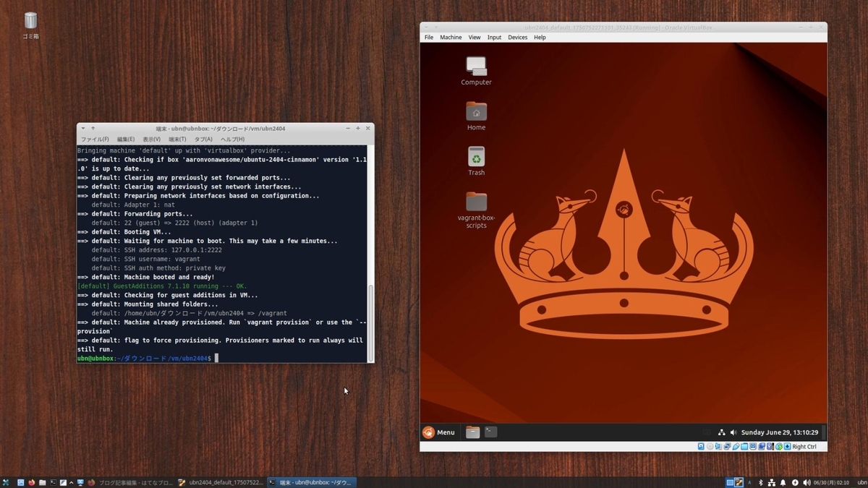The image size is (868, 488).
Task: Open the terminal 編集(E) menu
Action: tap(126, 140)
